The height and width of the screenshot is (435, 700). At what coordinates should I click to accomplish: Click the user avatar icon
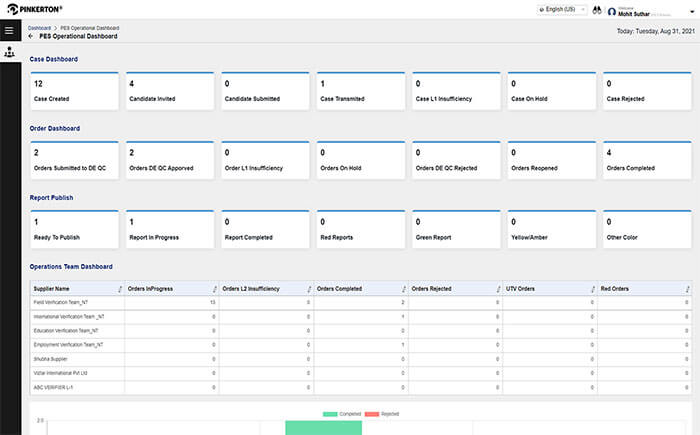point(612,11)
